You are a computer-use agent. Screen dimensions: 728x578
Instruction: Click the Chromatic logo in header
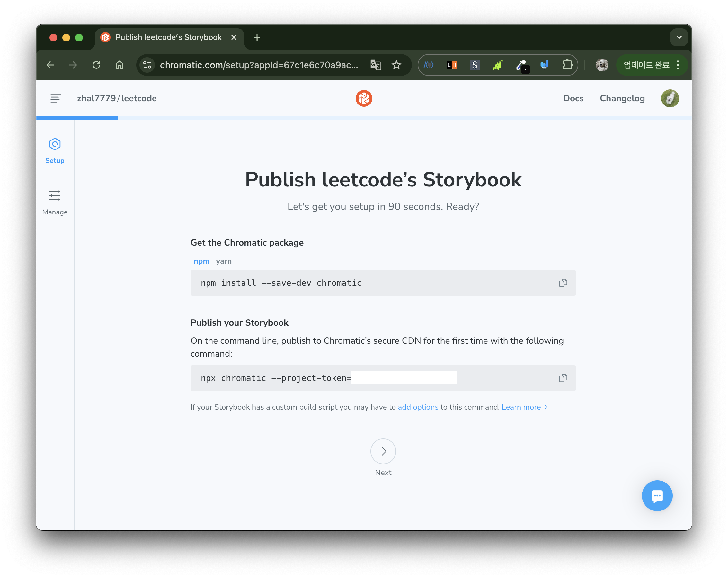364,98
